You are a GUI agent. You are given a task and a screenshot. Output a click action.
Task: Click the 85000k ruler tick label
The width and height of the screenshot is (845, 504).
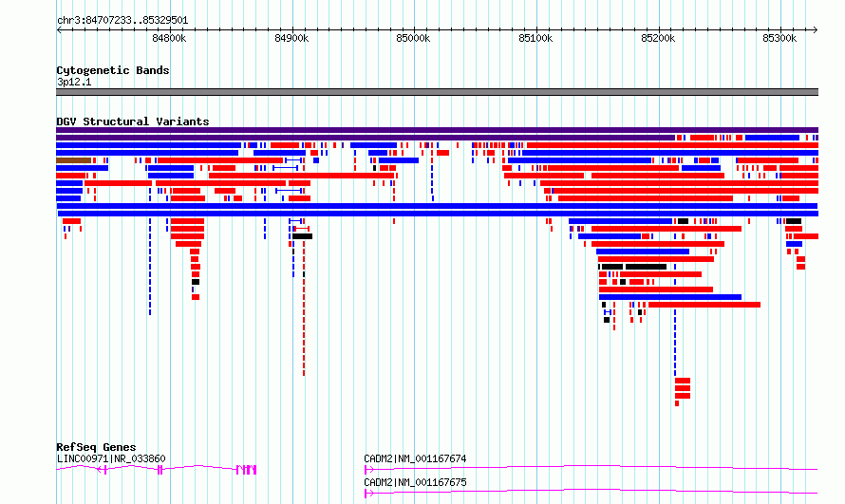coord(413,38)
